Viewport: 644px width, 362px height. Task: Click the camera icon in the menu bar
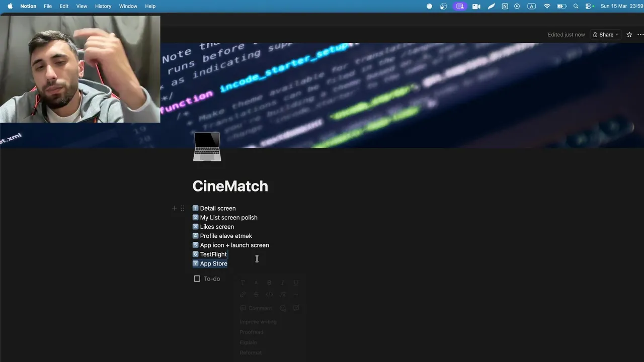click(476, 6)
